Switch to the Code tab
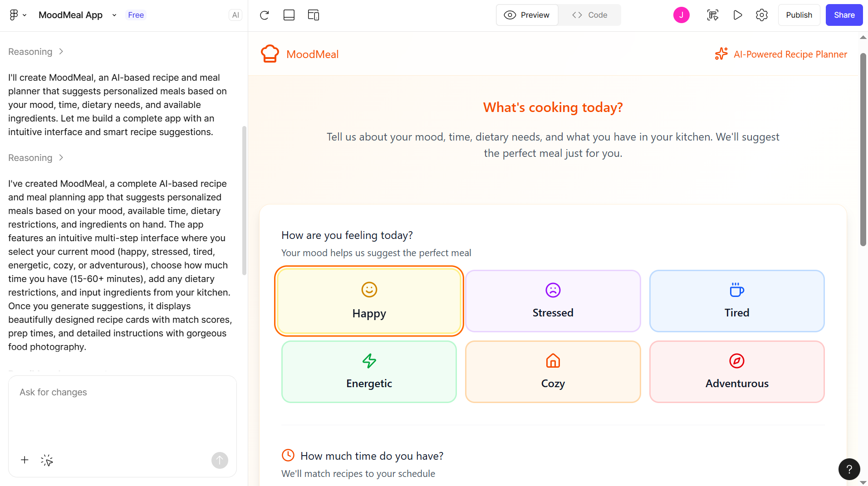Image resolution: width=868 pixels, height=486 pixels. (x=590, y=15)
